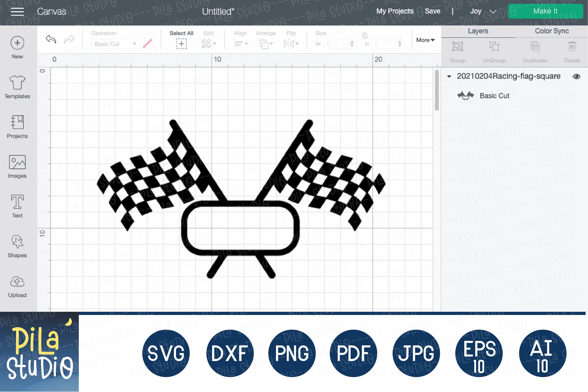
Task: Open the hamburger menu
Action: point(17,11)
